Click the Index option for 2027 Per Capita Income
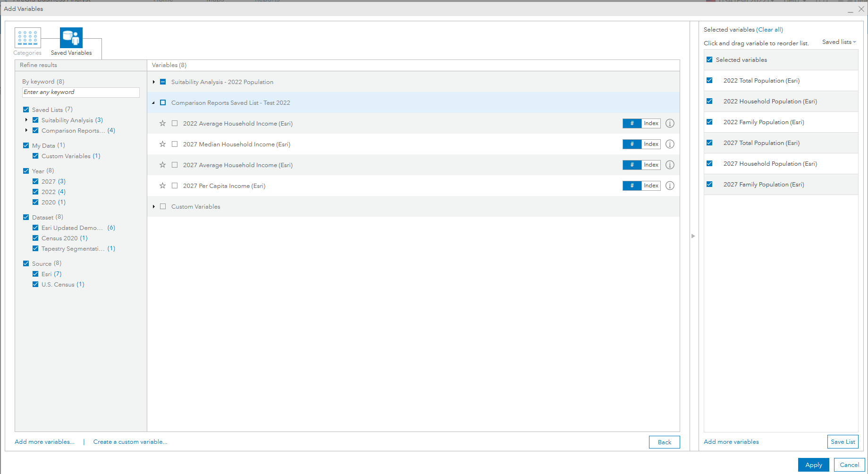 650,186
